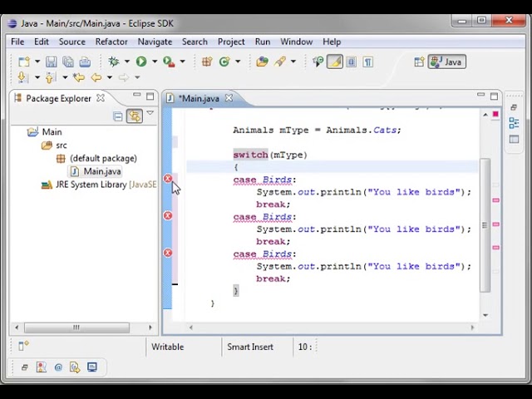Click the Save All toolbar icon
Screen dimensions: 532x399
(68, 62)
